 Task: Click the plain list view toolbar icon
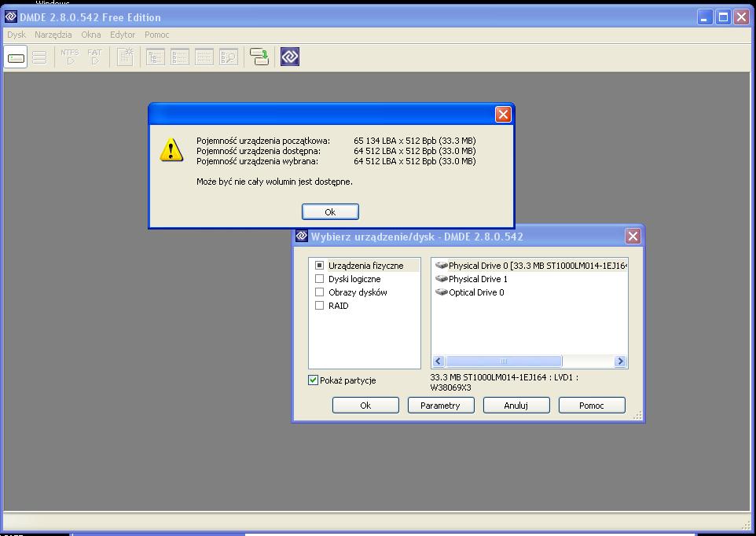(x=204, y=57)
